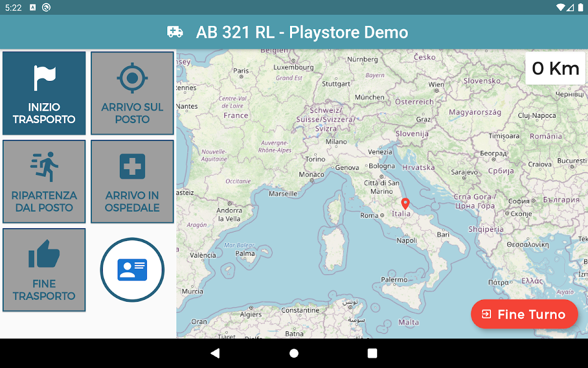Click the Marseille label on the map
The image size is (588, 368).
pyautogui.click(x=283, y=194)
